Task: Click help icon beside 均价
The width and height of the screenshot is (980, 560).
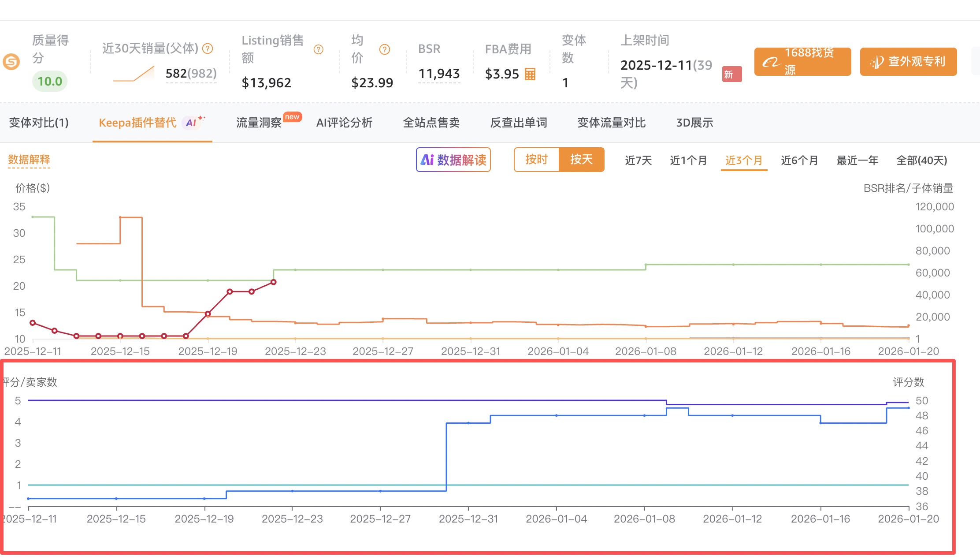Action: [384, 49]
